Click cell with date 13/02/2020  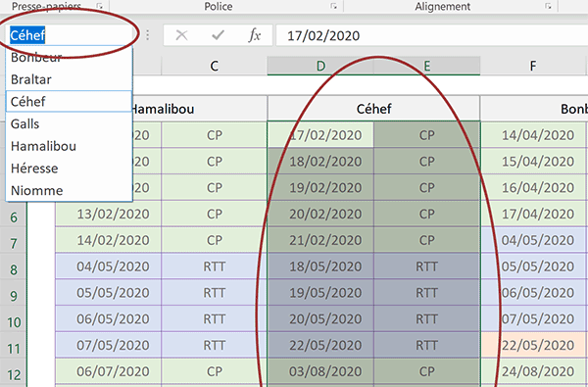click(x=109, y=214)
